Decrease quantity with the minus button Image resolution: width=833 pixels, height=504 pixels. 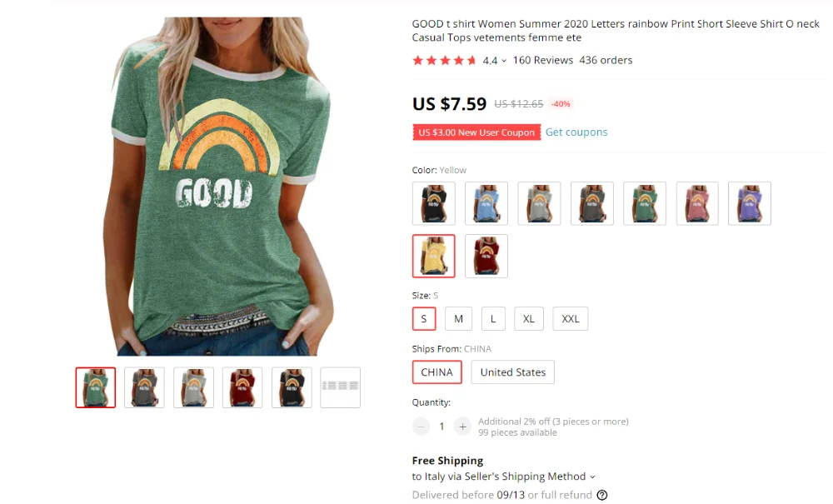coord(421,427)
